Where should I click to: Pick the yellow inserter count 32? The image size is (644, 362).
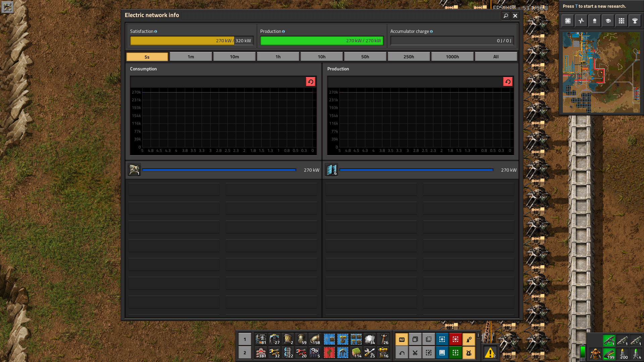[274, 353]
